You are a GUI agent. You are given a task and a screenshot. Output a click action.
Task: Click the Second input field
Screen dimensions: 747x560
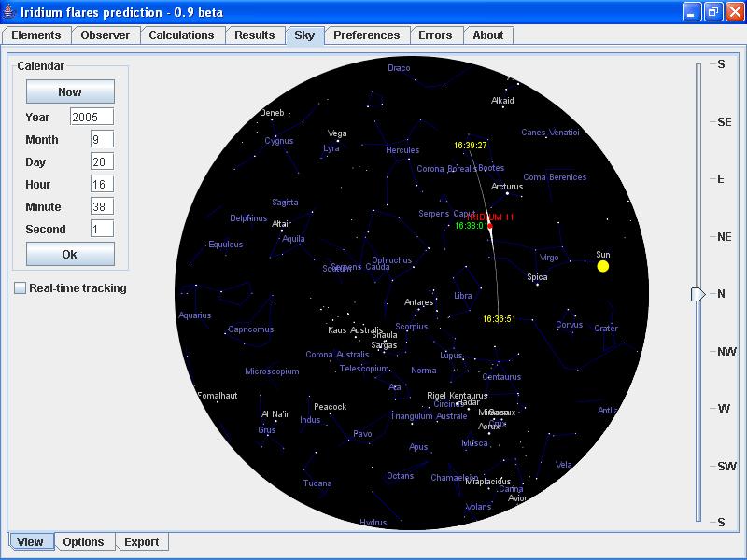click(x=102, y=229)
